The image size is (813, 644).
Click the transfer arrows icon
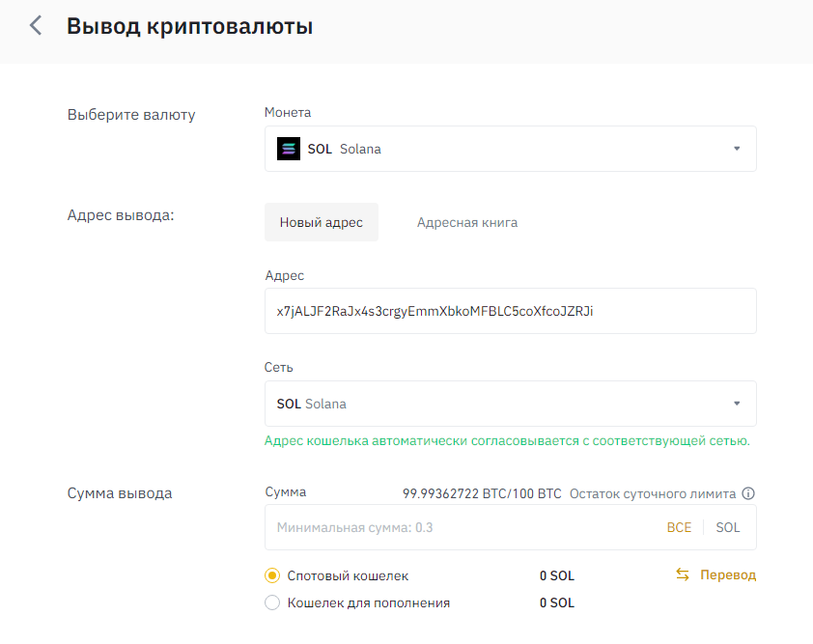(x=683, y=575)
